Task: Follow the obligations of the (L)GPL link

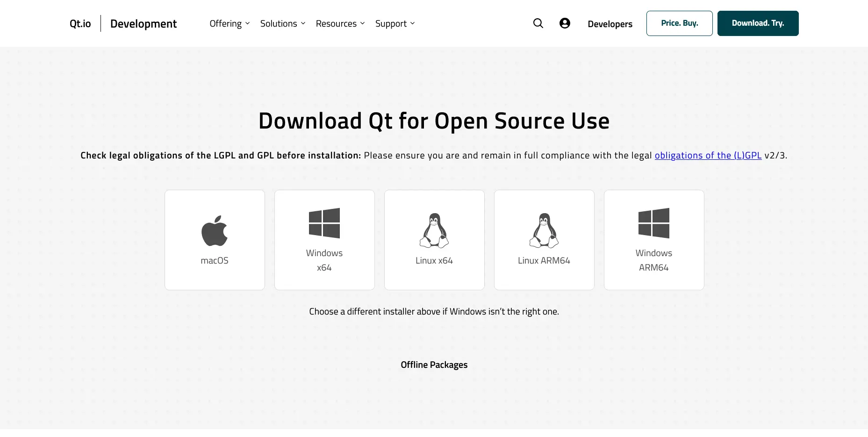Action: pyautogui.click(x=708, y=155)
